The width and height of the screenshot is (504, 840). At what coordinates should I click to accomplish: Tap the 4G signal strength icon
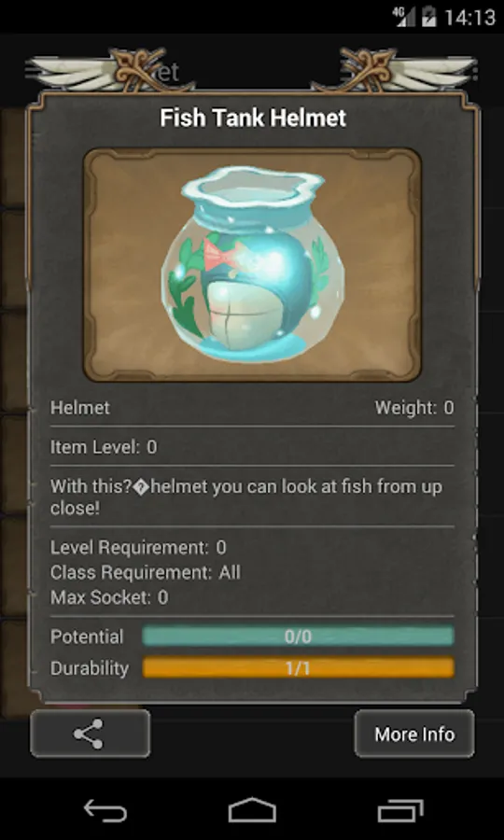tap(403, 17)
